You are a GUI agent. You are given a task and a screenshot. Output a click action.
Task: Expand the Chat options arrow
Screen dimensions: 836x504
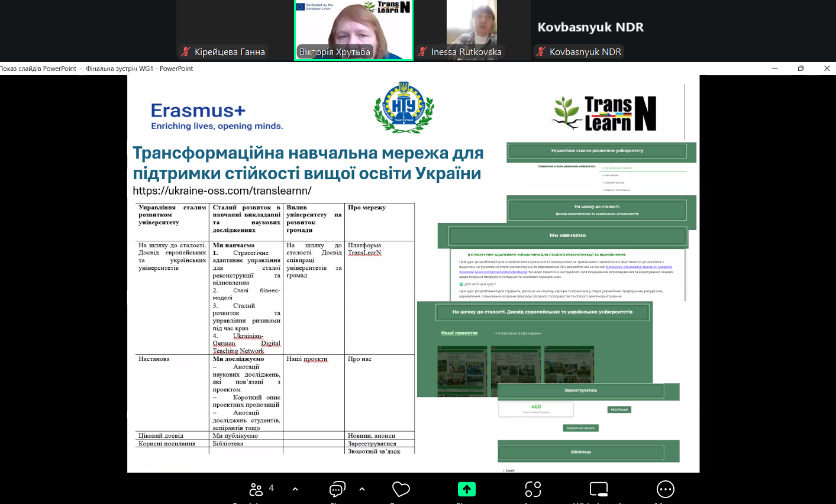(362, 489)
